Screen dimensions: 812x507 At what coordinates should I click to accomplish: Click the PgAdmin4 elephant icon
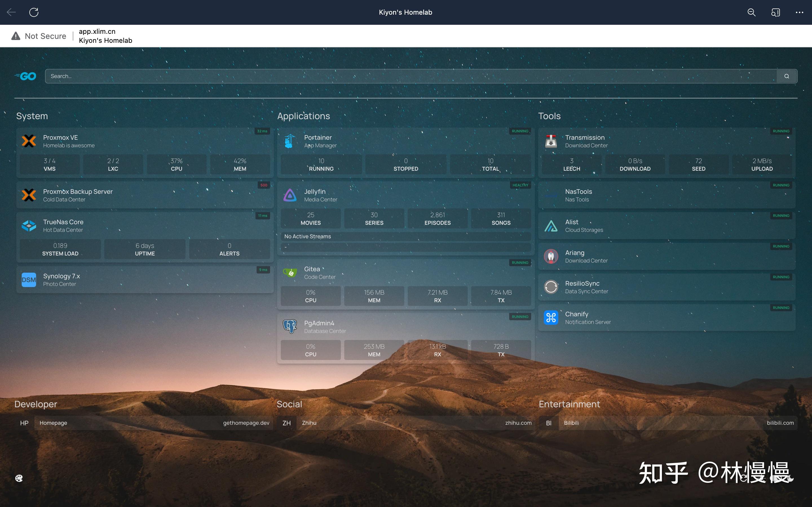290,326
